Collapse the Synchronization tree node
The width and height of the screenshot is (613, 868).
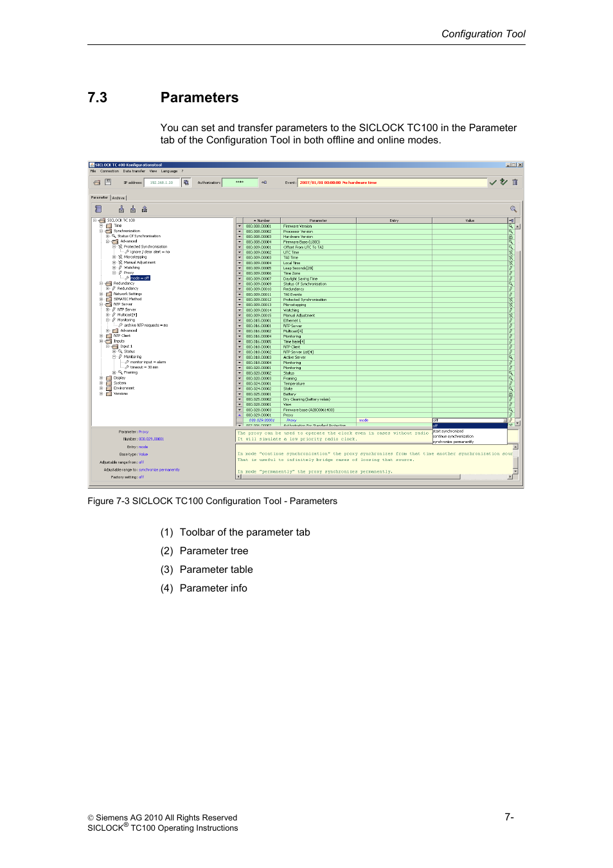click(x=101, y=231)
